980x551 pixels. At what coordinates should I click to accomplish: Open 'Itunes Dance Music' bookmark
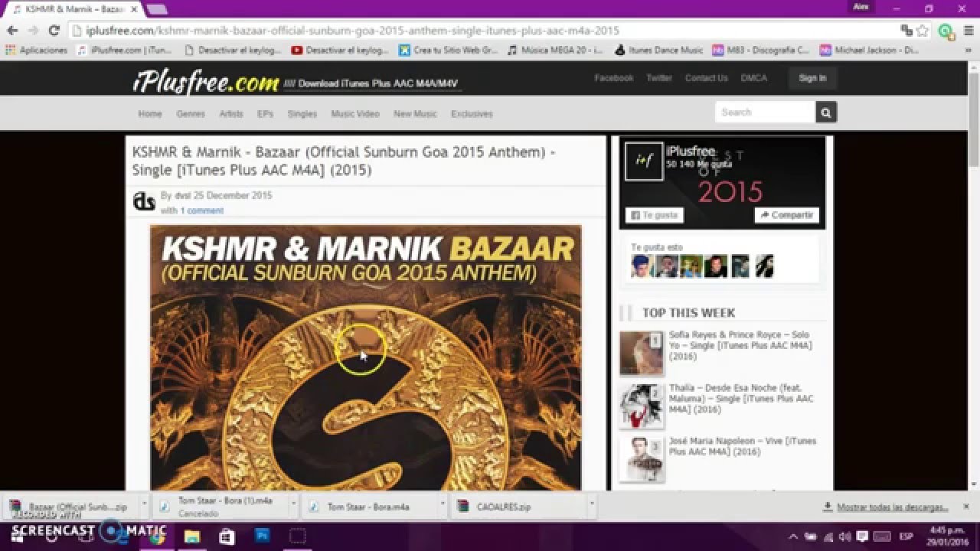click(658, 51)
